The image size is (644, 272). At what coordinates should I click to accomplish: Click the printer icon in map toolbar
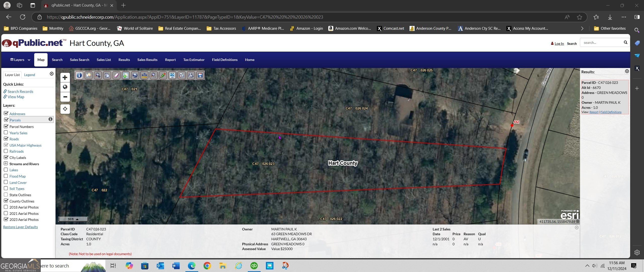[x=191, y=75]
